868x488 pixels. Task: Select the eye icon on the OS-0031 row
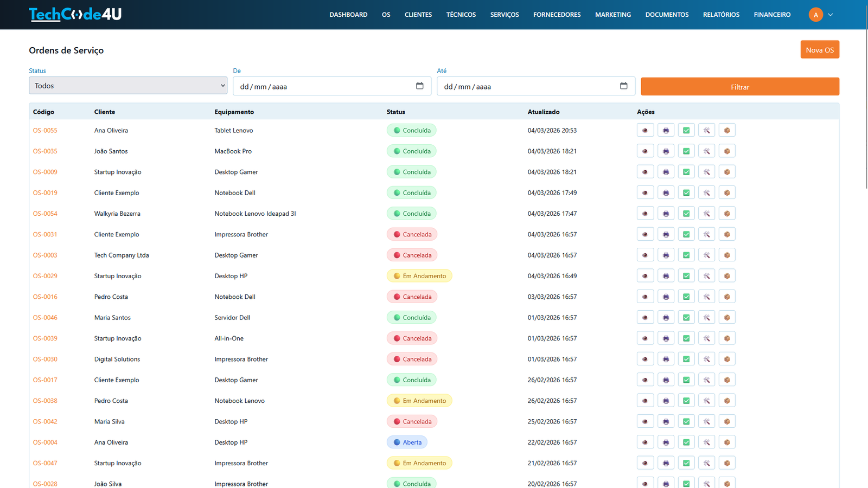[645, 234]
